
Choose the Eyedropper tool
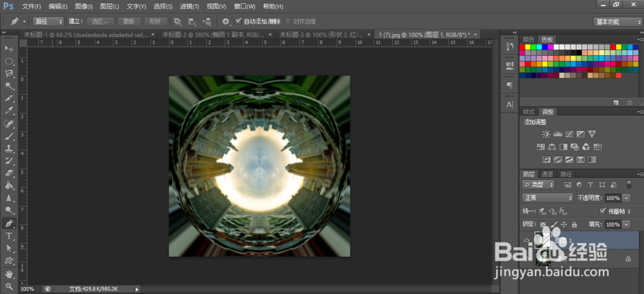pyautogui.click(x=9, y=110)
